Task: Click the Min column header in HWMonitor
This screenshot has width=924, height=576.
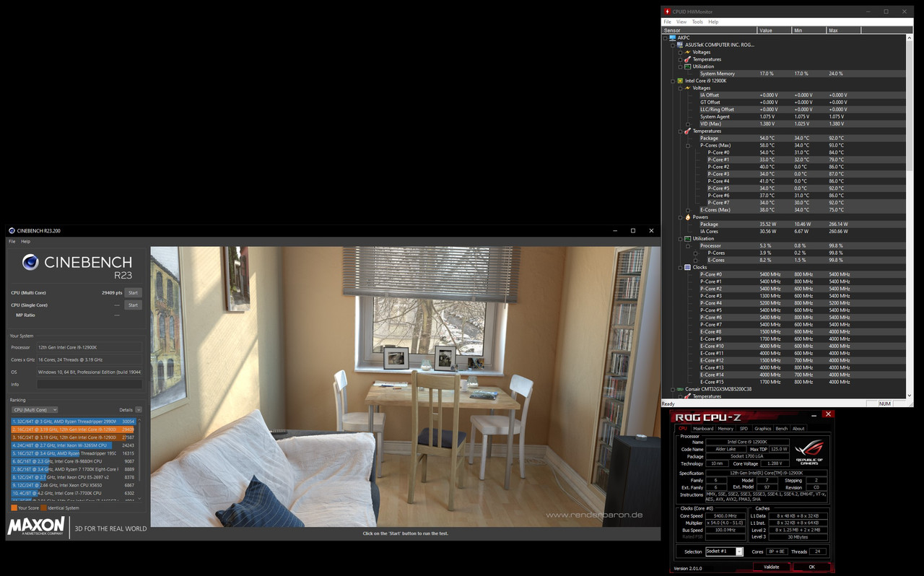Action: point(808,30)
